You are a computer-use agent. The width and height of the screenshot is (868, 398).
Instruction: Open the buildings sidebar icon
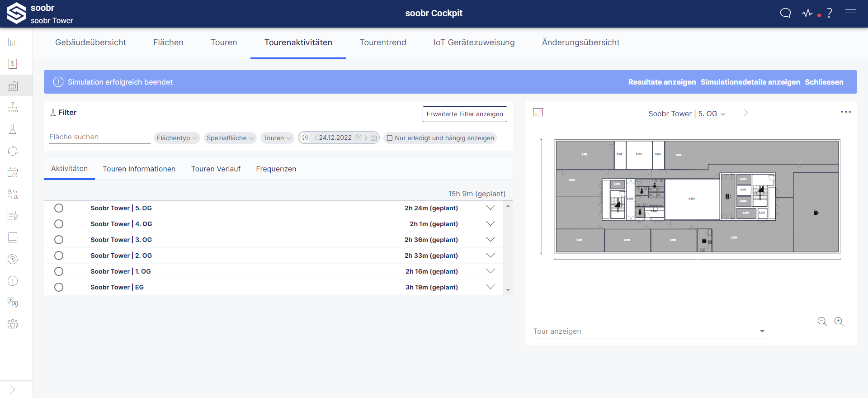pos(13,85)
